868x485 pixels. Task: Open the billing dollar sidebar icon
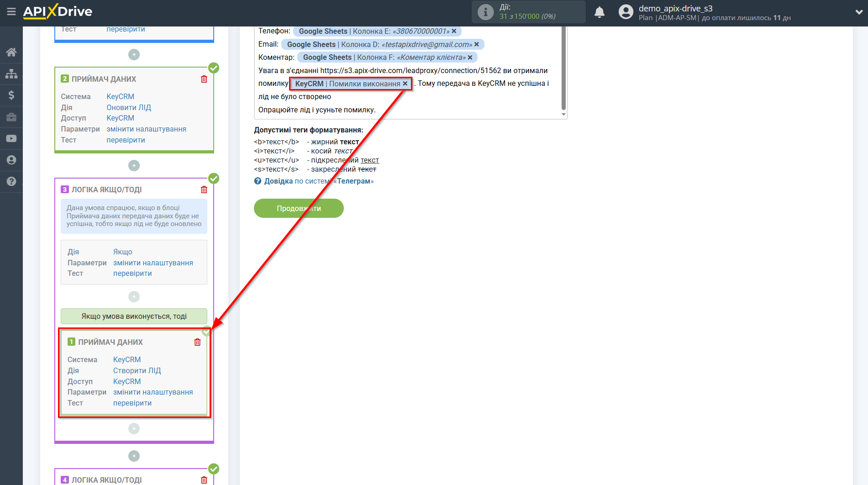[11, 95]
